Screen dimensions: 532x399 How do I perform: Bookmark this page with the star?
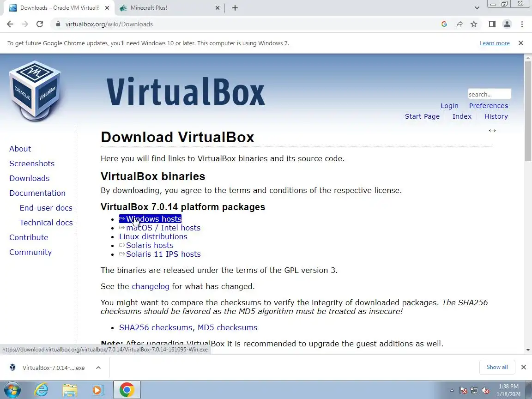coord(474,24)
